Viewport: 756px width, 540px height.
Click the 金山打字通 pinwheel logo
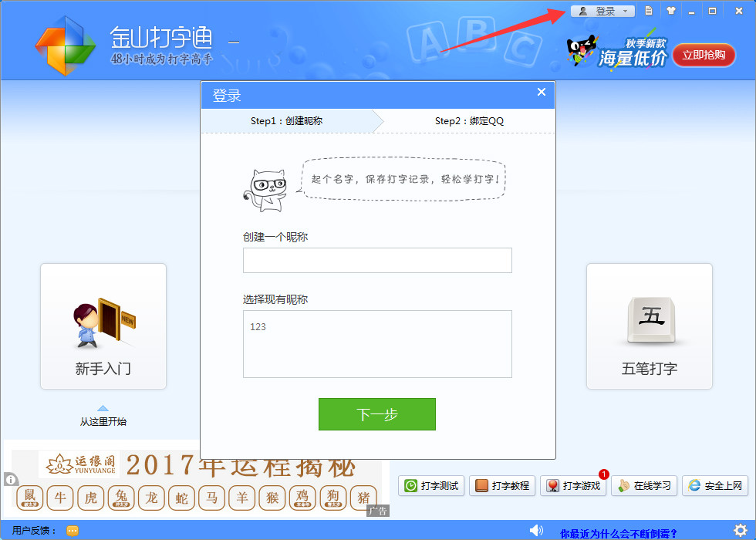pyautogui.click(x=65, y=46)
